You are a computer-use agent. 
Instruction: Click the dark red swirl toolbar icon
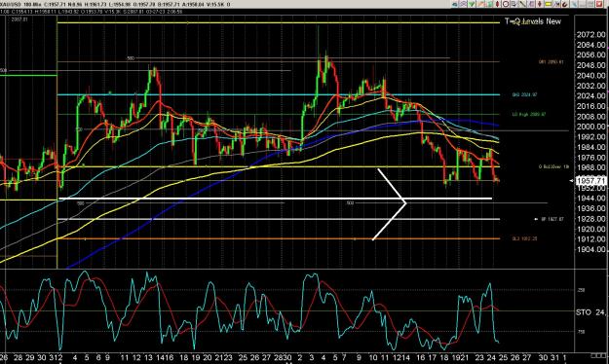565,4
